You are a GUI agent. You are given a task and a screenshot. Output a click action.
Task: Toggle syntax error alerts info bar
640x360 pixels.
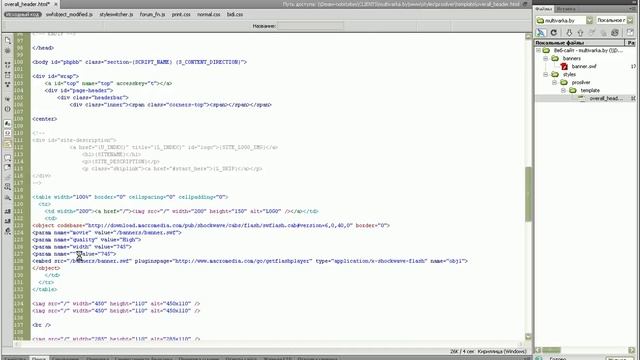8,144
